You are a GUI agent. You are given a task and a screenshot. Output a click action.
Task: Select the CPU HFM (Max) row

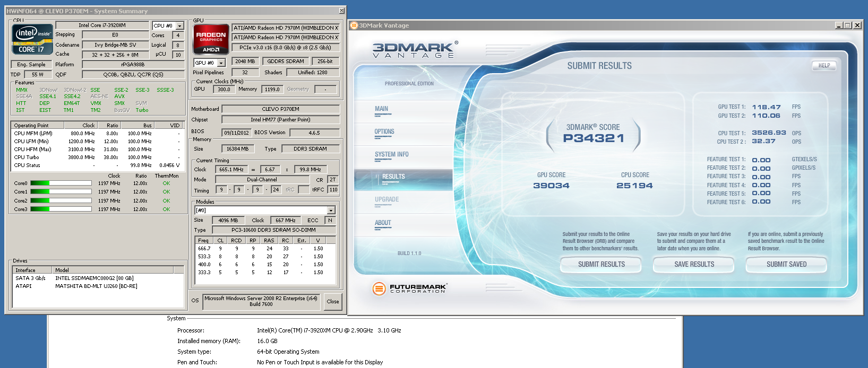tap(97, 150)
